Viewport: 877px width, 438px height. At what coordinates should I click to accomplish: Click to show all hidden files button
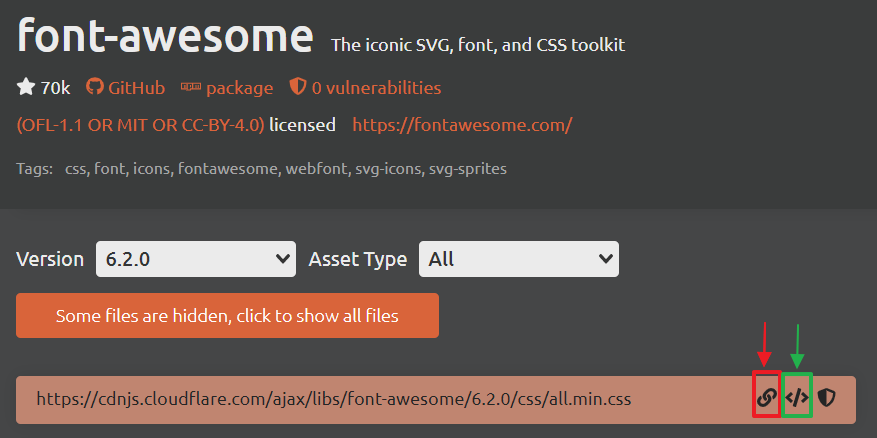pos(227,315)
